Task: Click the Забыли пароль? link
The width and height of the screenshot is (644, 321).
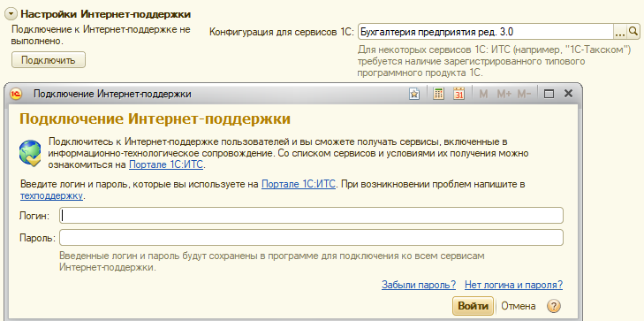Action: pos(419,285)
